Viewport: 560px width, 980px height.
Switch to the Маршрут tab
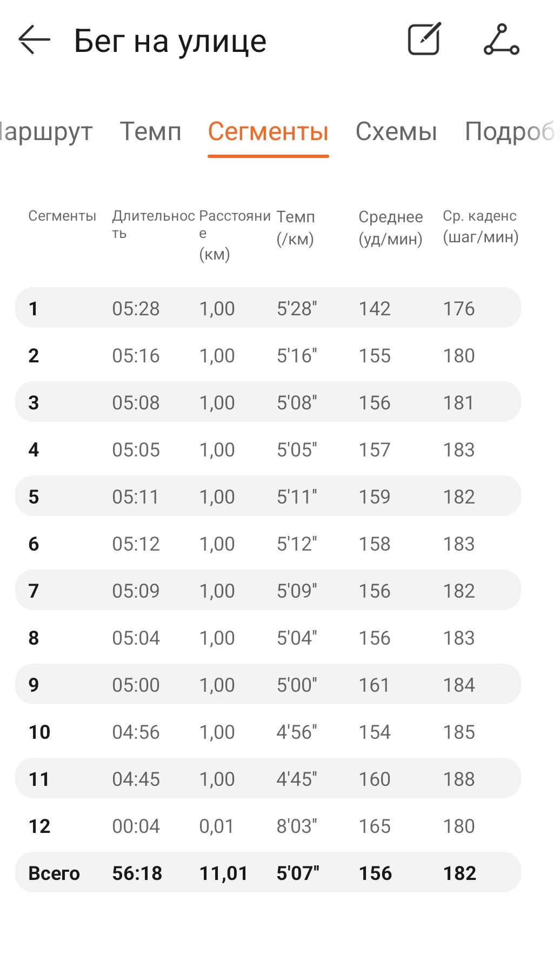(x=46, y=131)
